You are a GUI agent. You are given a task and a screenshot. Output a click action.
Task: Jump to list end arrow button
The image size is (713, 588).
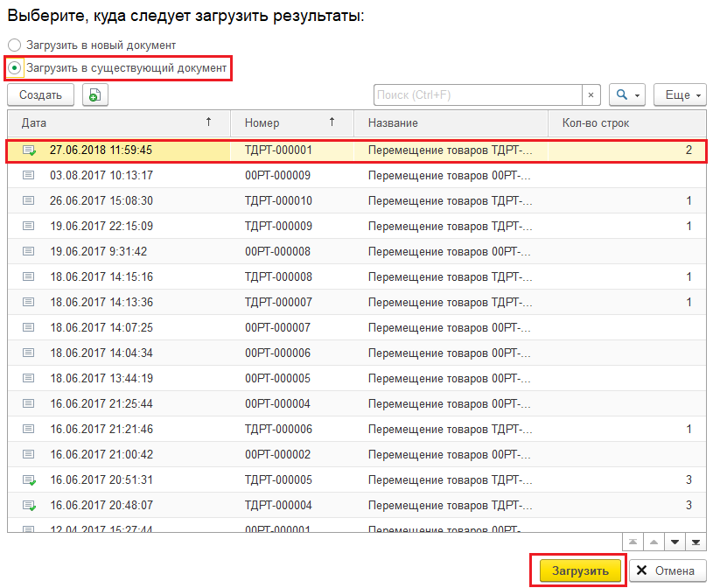[x=696, y=542]
